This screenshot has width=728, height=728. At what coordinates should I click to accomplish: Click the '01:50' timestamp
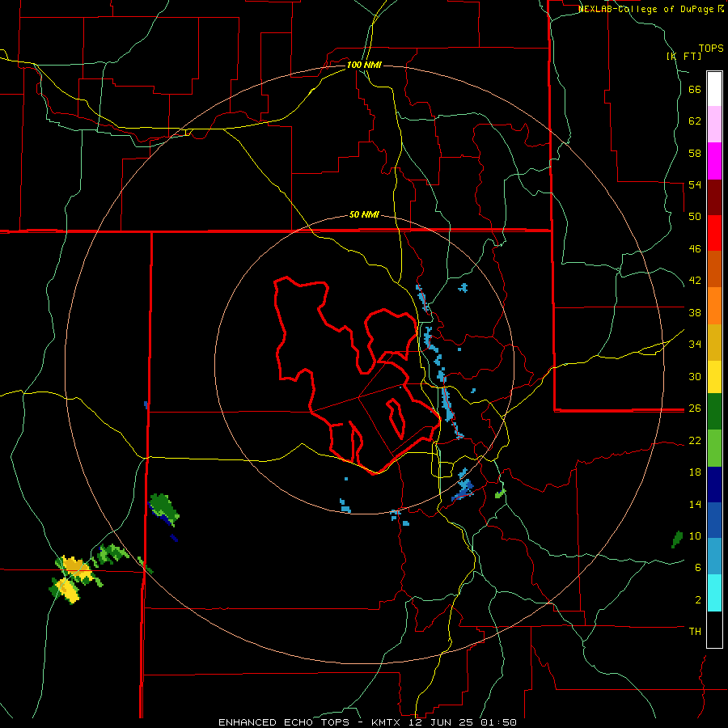click(x=498, y=722)
